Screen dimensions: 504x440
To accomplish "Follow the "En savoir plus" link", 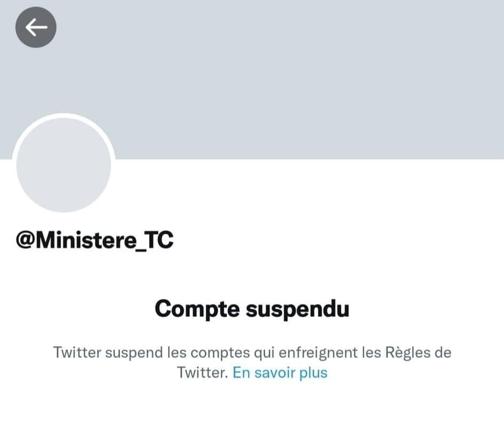I will (x=280, y=373).
